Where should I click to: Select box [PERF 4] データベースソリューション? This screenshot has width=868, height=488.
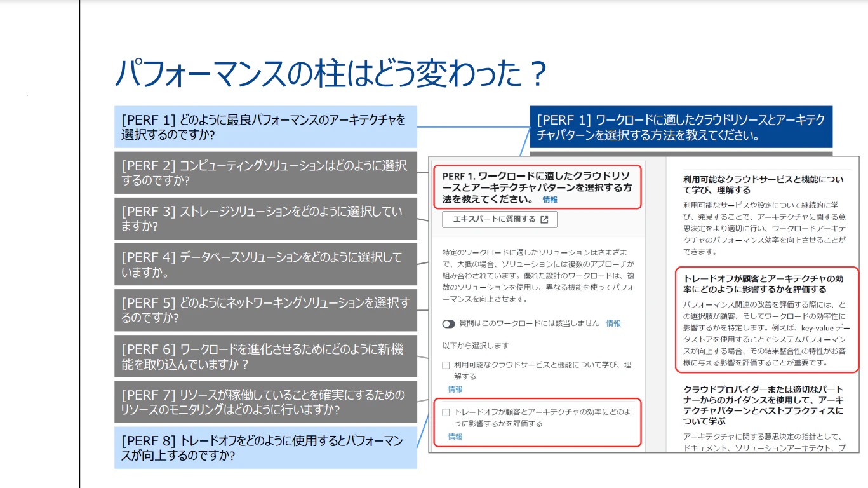point(265,264)
